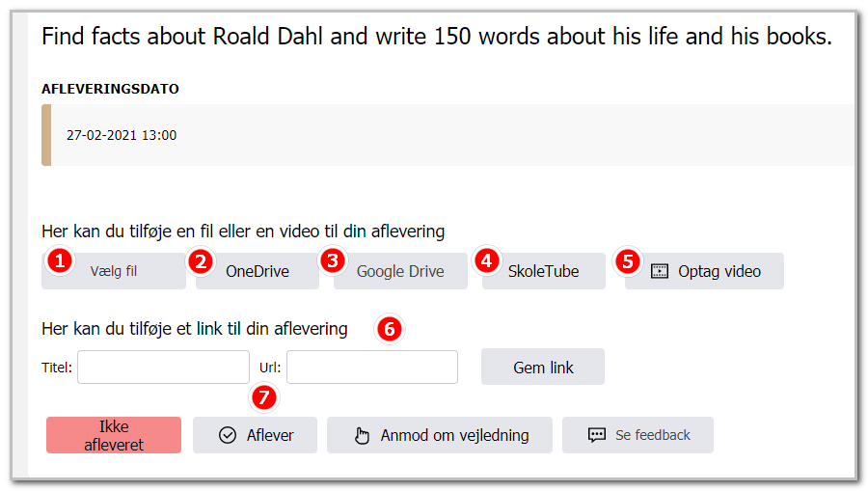Click the red number 1 marker
This screenshot has width=868, height=491.
click(60, 260)
